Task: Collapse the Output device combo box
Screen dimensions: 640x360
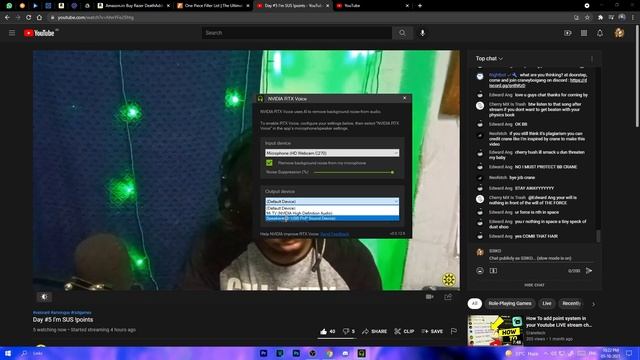Action: pyautogui.click(x=332, y=201)
